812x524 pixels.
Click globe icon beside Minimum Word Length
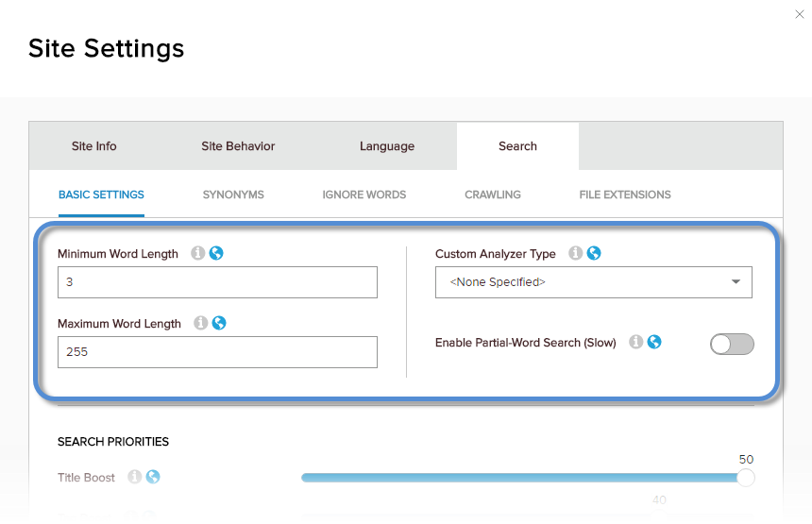(x=216, y=253)
